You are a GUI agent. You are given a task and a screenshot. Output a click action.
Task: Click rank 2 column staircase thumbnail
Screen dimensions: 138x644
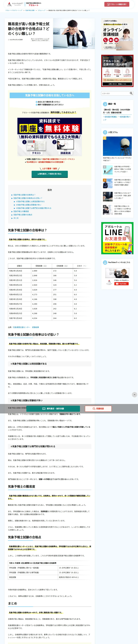(x=108, y=170)
